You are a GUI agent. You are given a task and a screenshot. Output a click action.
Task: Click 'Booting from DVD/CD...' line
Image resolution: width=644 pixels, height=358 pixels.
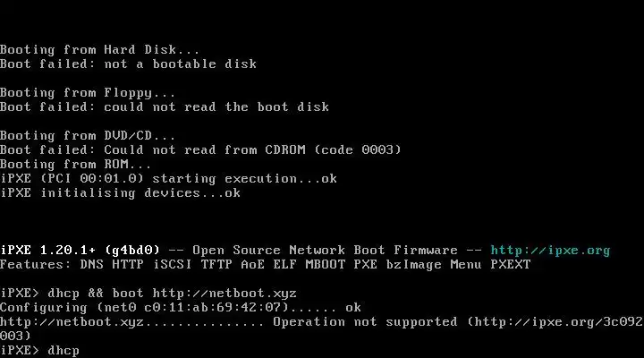[88, 136]
